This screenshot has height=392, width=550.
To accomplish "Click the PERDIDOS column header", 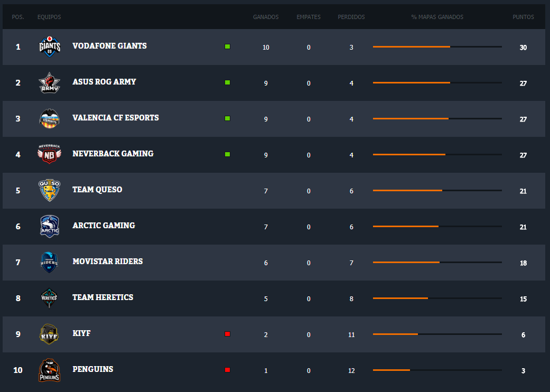I will pyautogui.click(x=351, y=17).
